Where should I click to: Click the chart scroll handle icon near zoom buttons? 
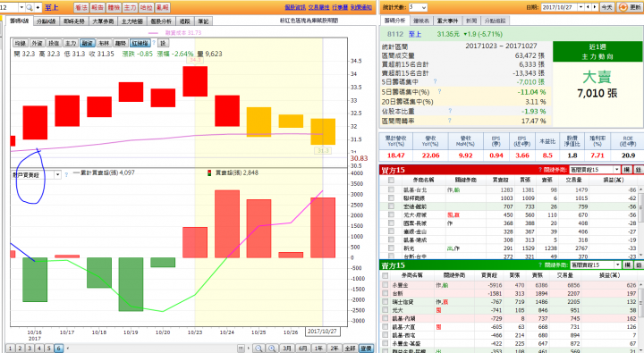241,348
